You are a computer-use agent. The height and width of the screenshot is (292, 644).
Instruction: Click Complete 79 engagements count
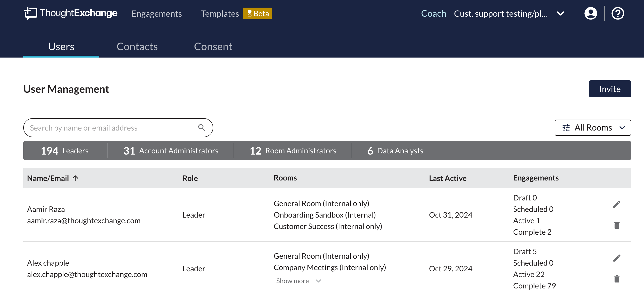(x=535, y=286)
